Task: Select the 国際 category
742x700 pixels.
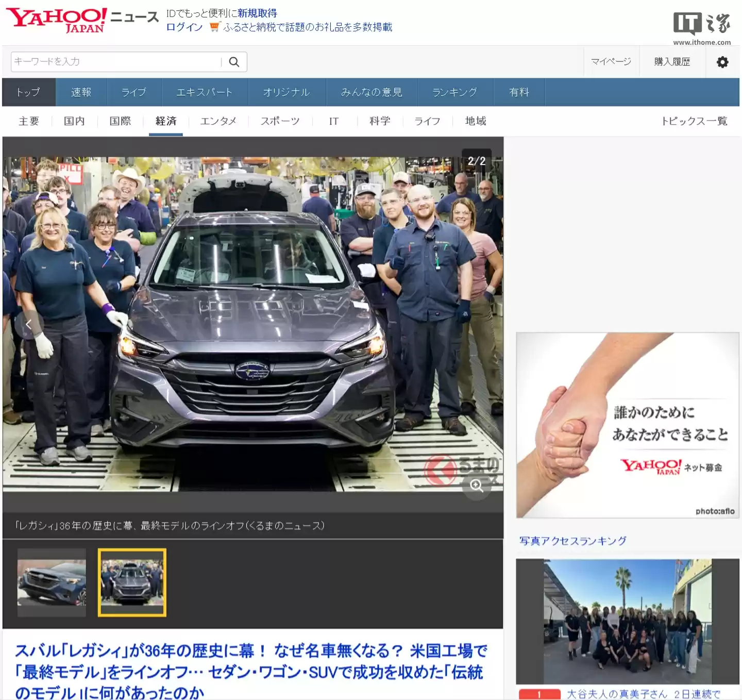Action: pos(120,121)
